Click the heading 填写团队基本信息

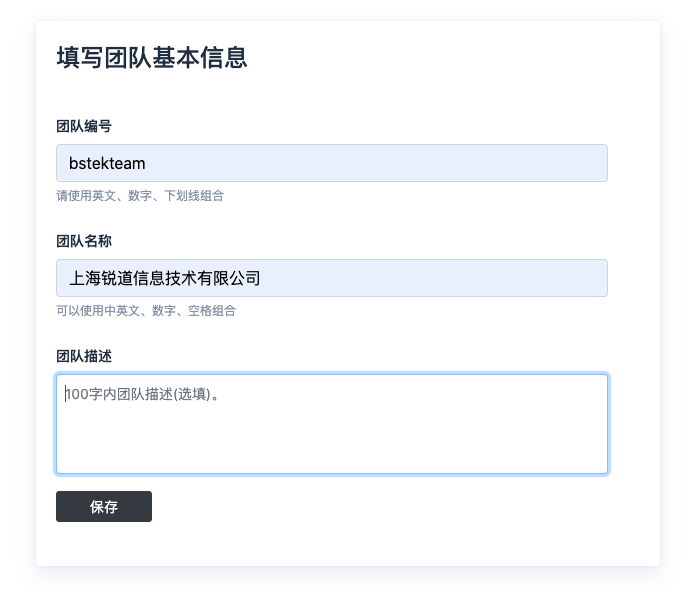pos(152,58)
